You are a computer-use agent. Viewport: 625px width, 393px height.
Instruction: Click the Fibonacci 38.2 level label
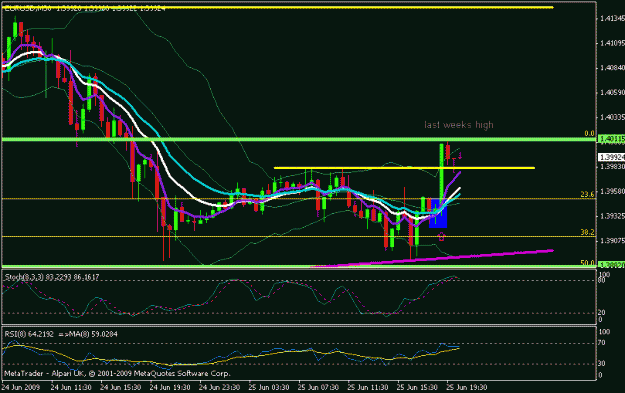[587, 232]
